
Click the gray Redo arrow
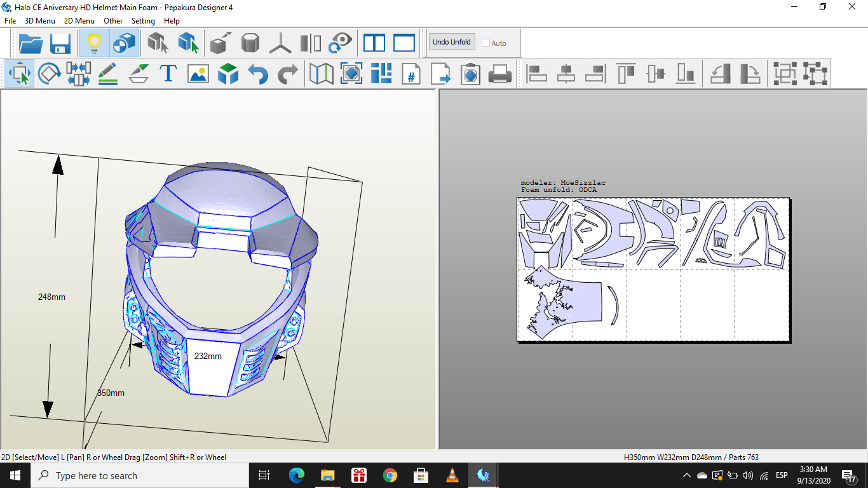click(x=288, y=74)
